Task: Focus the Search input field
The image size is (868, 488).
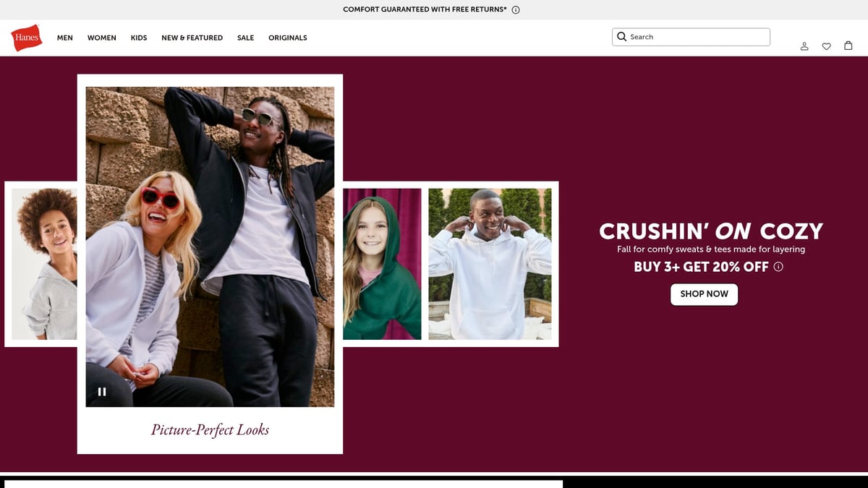Action: coord(691,37)
